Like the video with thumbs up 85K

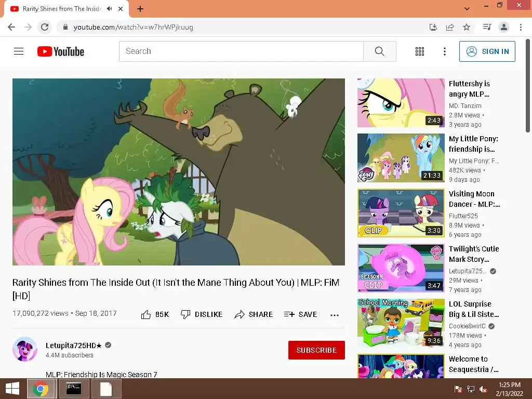[x=155, y=314]
